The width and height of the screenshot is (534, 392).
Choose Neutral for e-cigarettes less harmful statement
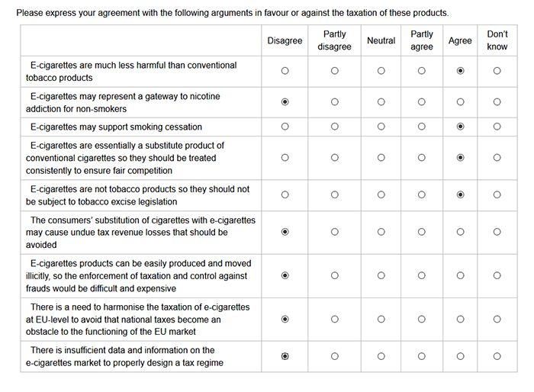(381, 71)
